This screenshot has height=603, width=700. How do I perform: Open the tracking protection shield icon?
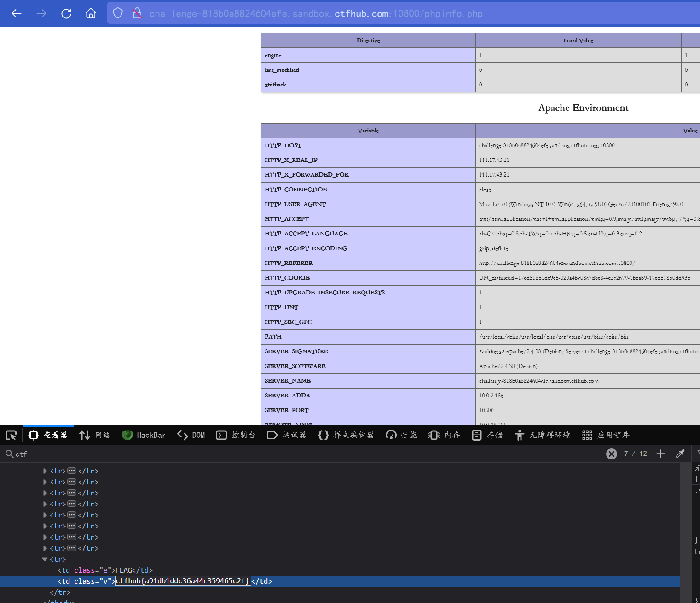[x=118, y=13]
